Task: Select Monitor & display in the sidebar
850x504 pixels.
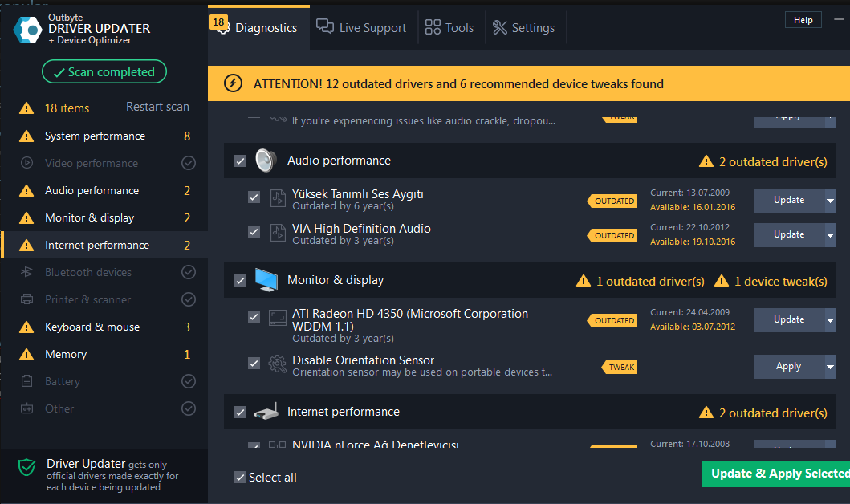Action: tap(104, 217)
